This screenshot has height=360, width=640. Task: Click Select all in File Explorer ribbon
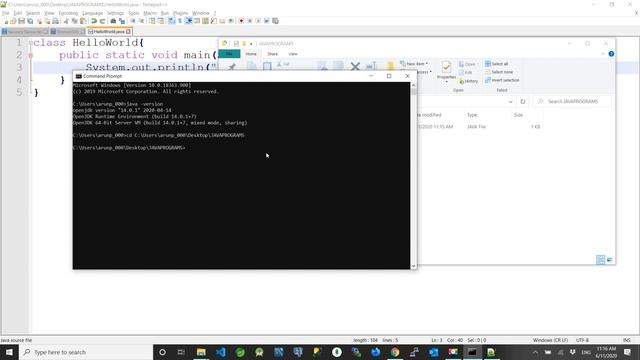(x=496, y=64)
